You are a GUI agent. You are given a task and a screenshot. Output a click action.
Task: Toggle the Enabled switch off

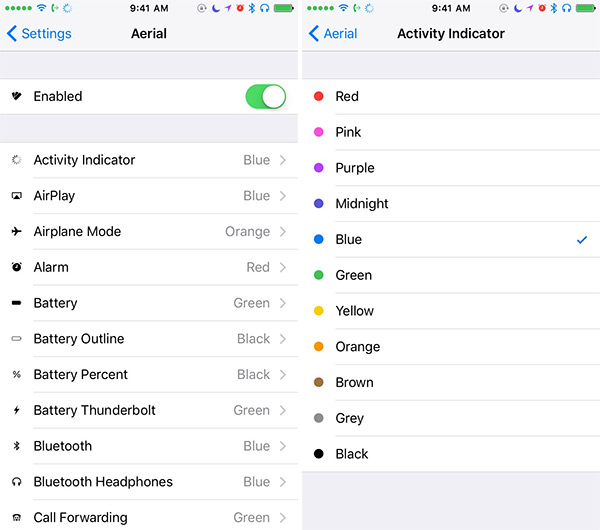pos(265,97)
